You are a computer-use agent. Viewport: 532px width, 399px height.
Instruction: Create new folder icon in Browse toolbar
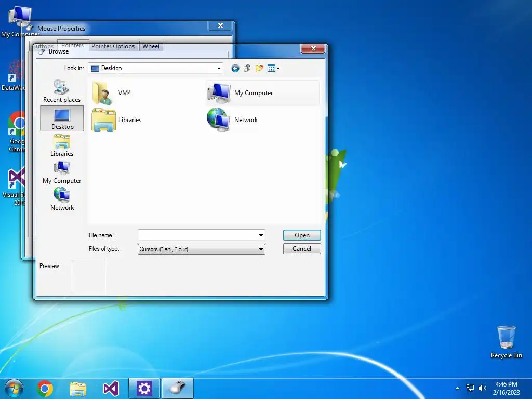[259, 68]
